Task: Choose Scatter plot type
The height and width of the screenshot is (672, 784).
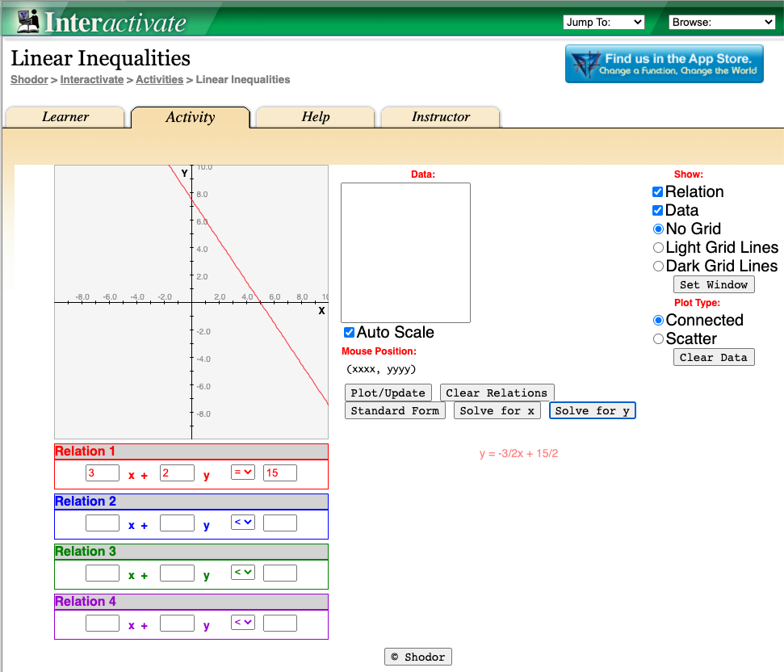Action: [x=658, y=339]
